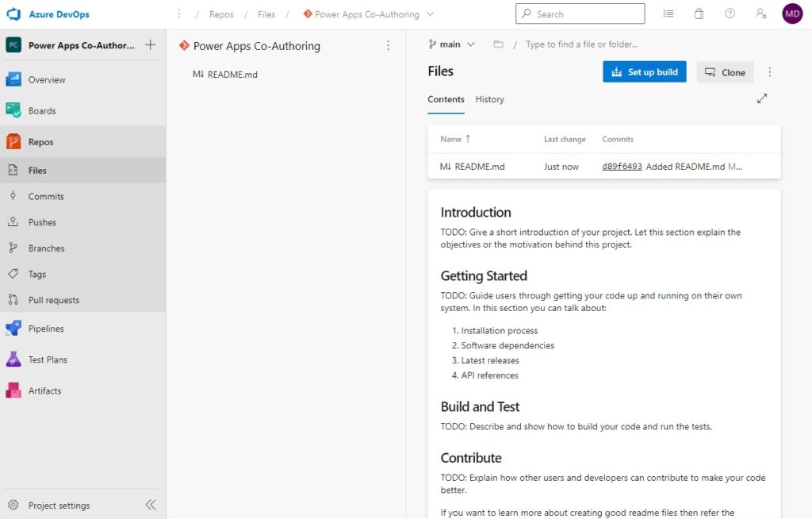Open the marketplace shopping bag icon
This screenshot has height=519, width=812.
(x=699, y=14)
